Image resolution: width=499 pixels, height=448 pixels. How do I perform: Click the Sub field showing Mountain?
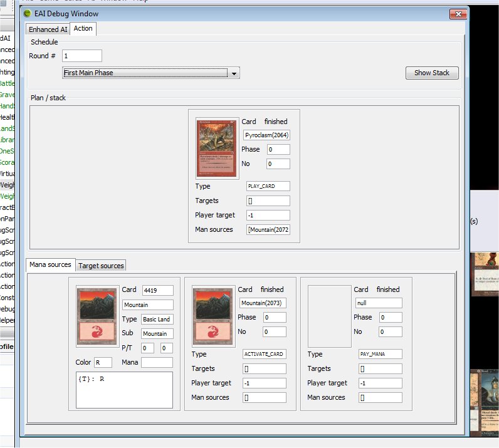click(x=157, y=333)
